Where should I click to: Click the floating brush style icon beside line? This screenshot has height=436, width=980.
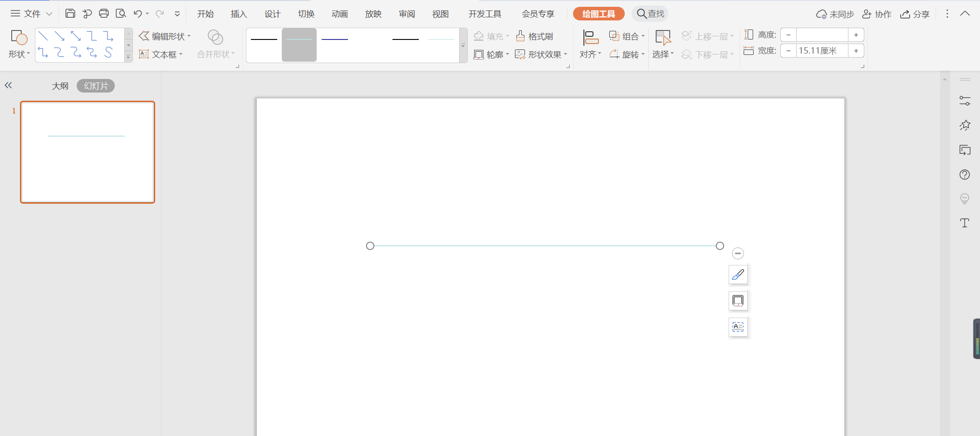click(x=738, y=274)
